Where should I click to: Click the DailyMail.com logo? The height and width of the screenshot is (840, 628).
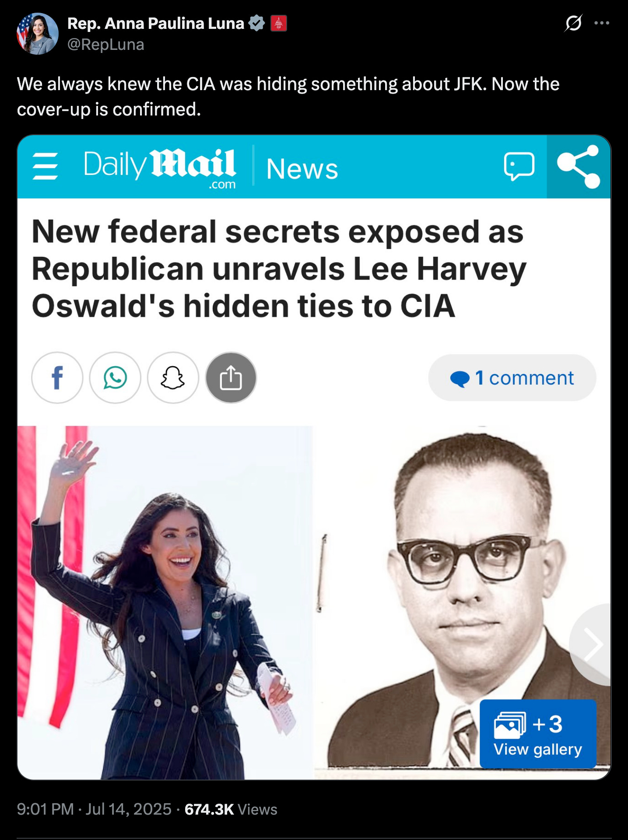tap(160, 168)
